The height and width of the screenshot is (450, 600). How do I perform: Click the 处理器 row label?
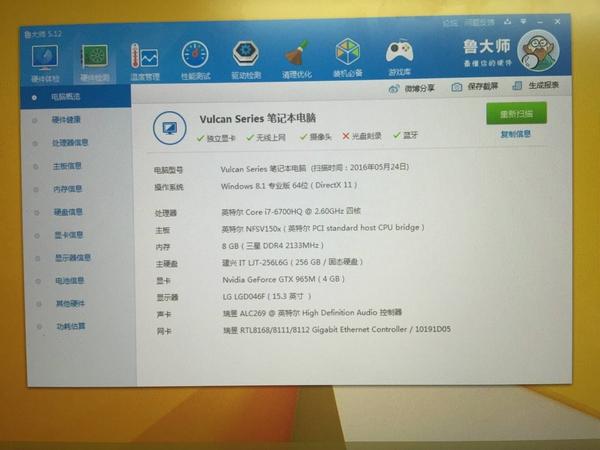(166, 213)
